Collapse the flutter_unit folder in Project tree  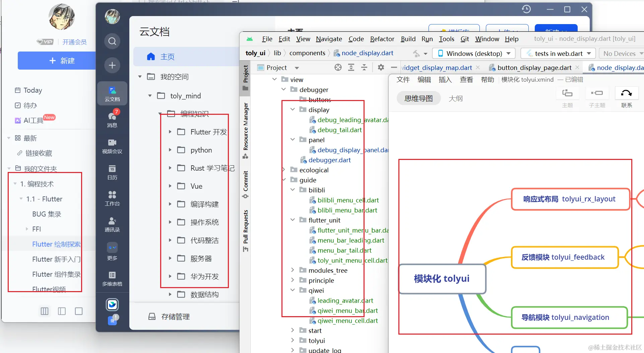pyautogui.click(x=293, y=220)
